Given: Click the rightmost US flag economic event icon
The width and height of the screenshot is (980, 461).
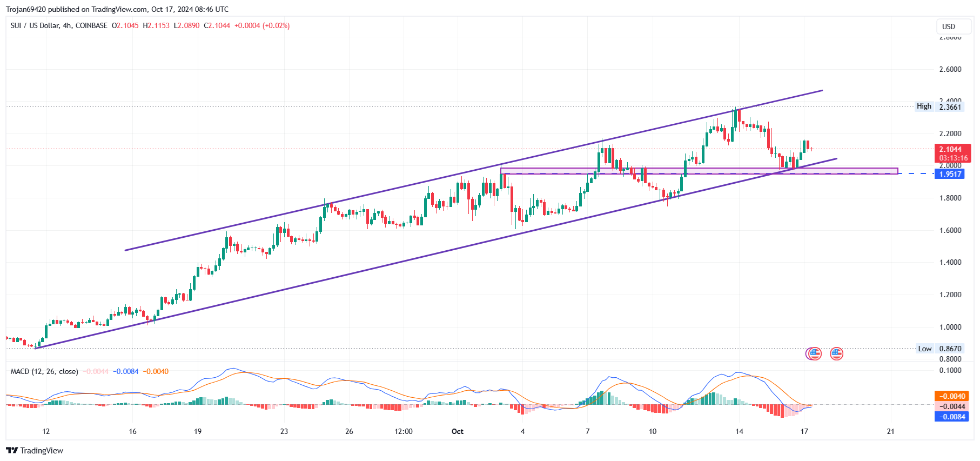Looking at the screenshot, I should (836, 354).
